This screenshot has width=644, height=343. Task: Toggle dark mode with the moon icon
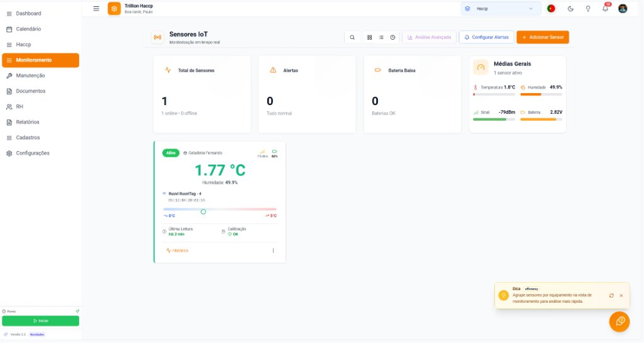point(570,9)
